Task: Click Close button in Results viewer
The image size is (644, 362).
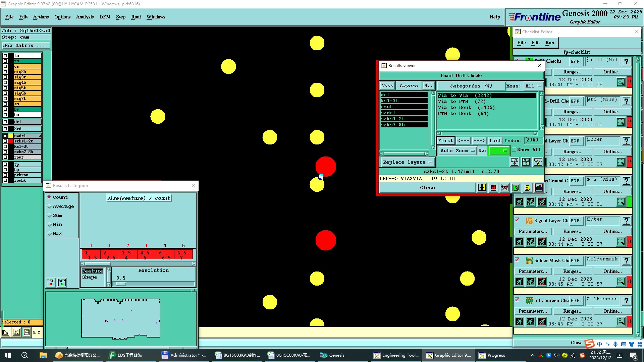Action: coord(427,188)
